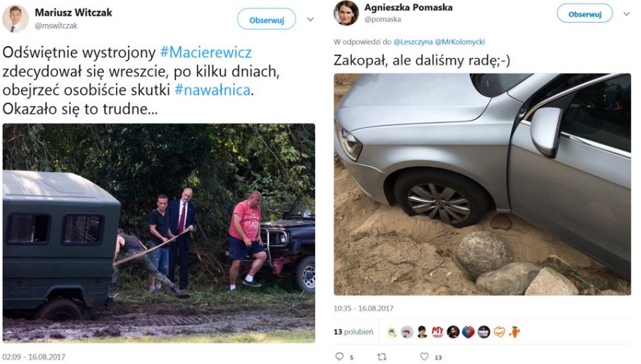Open the stuck silver car photo

[x=483, y=184]
